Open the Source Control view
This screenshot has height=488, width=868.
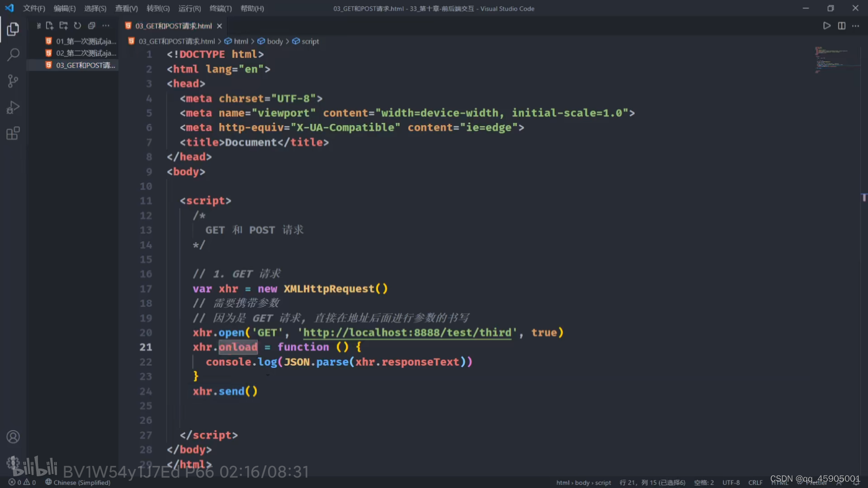tap(13, 81)
